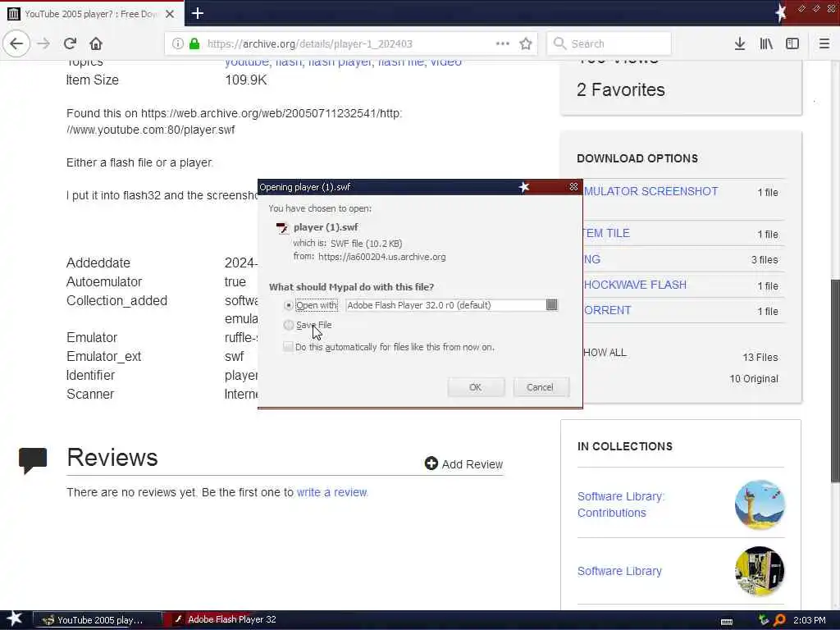Image resolution: width=840 pixels, height=630 pixels.
Task: Open the ITEM TILE download option
Action: coord(606,233)
